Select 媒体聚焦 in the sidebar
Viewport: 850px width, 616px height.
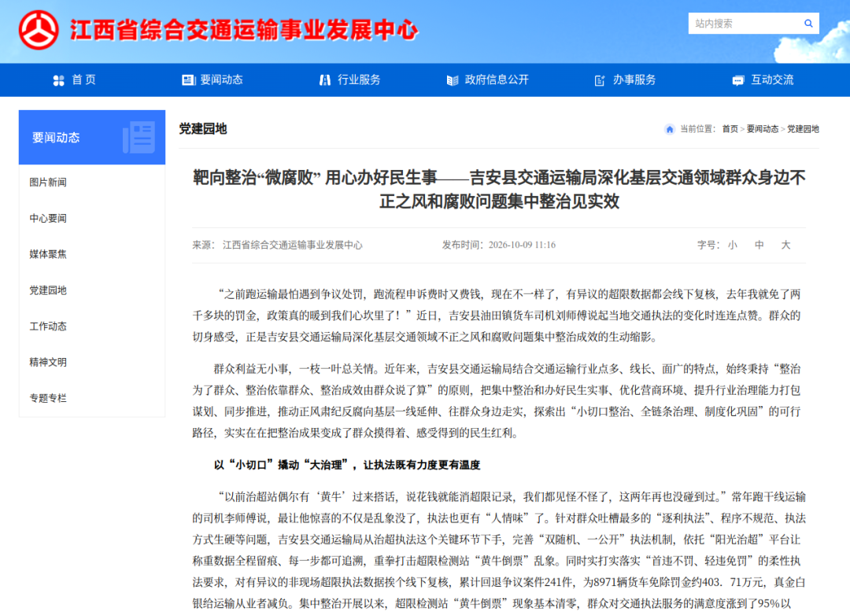(48, 254)
